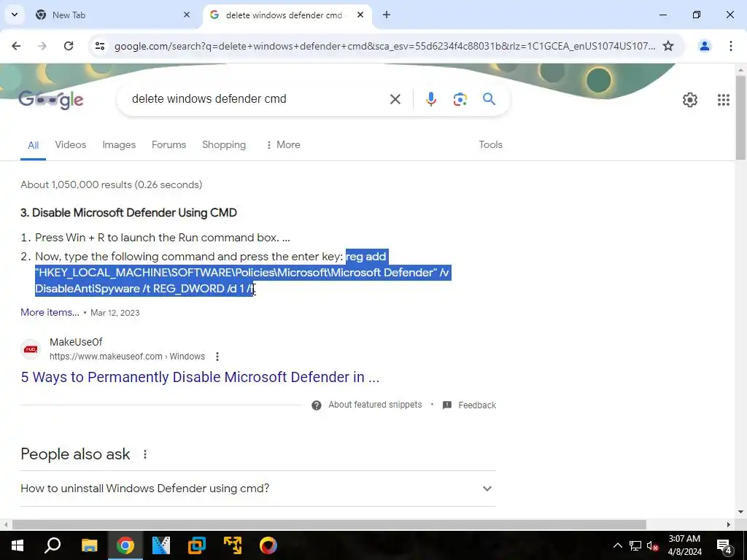Expand How to uninstall Windows Defender question
Viewport: 747px width, 560px height.
[258, 489]
